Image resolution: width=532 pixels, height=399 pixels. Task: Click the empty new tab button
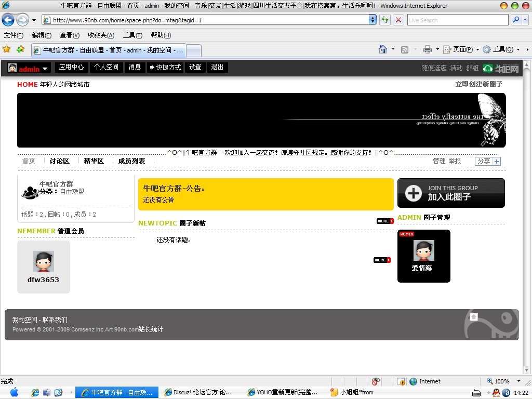point(194,51)
